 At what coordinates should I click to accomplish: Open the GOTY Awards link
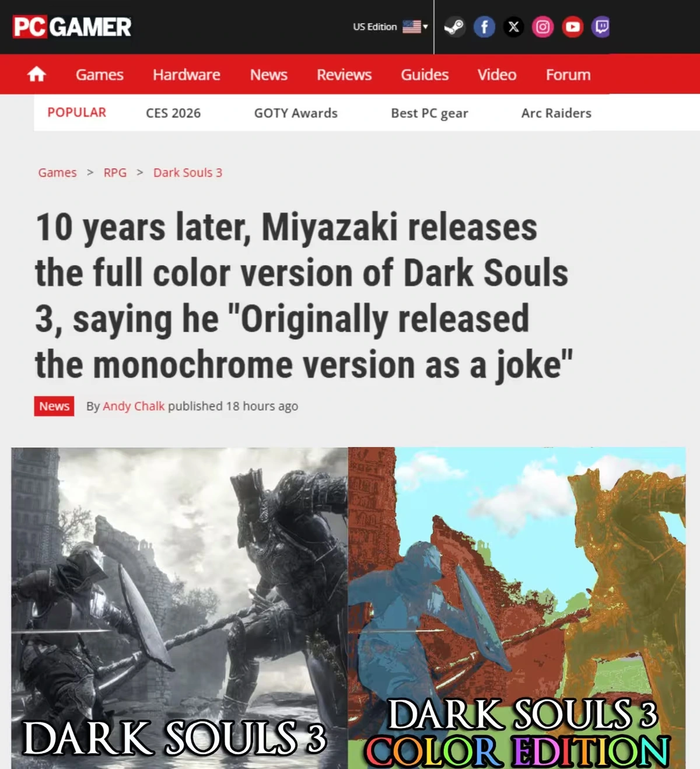coord(296,113)
